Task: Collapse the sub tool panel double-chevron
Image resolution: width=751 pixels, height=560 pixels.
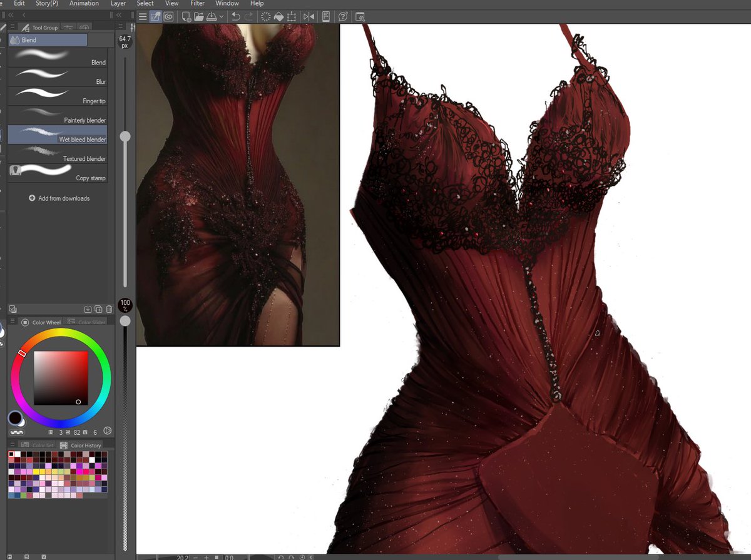Action: click(11, 14)
